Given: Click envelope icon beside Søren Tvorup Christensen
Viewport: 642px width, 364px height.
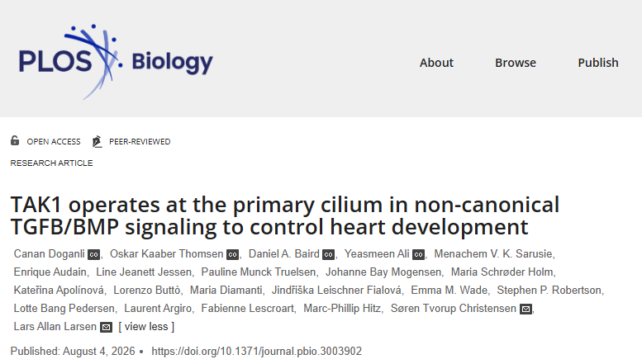Looking at the screenshot, I should [x=525, y=309].
